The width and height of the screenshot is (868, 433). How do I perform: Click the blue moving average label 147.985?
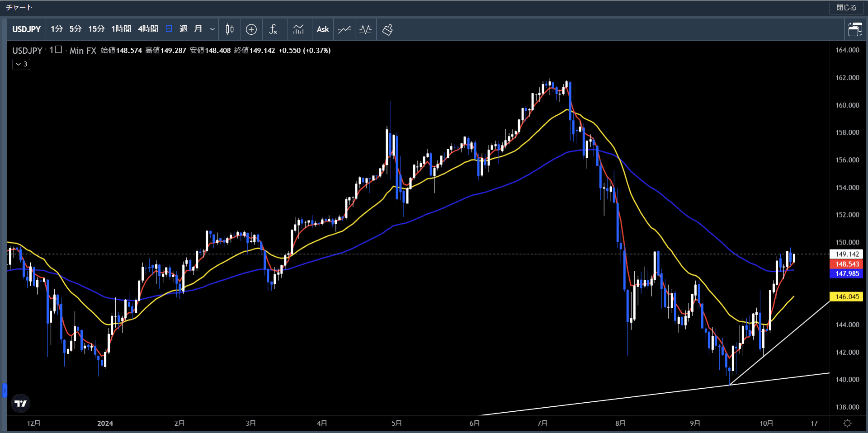pos(847,273)
